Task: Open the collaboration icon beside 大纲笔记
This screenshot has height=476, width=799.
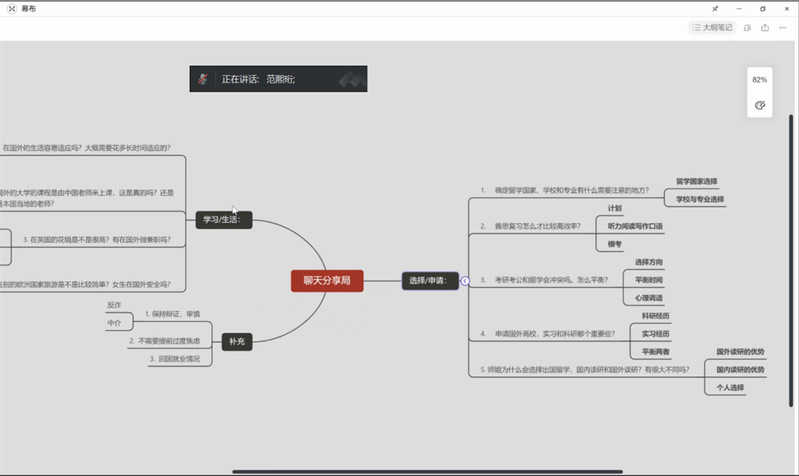Action: (x=748, y=27)
